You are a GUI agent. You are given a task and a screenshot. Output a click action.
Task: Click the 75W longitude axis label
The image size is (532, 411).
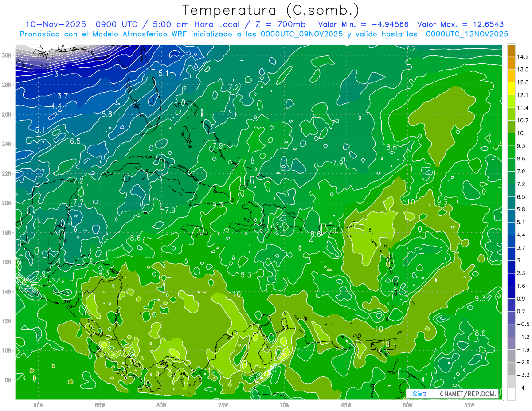point(223,405)
